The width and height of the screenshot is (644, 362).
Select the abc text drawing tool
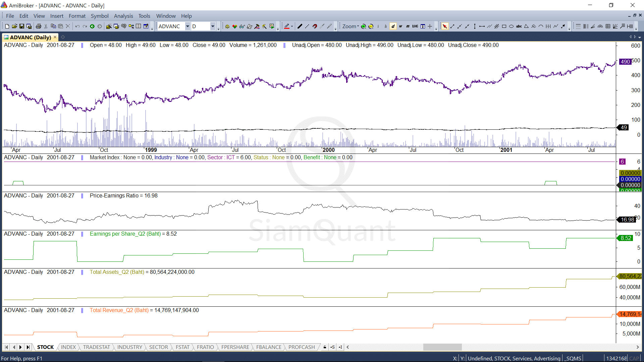click(x=519, y=26)
